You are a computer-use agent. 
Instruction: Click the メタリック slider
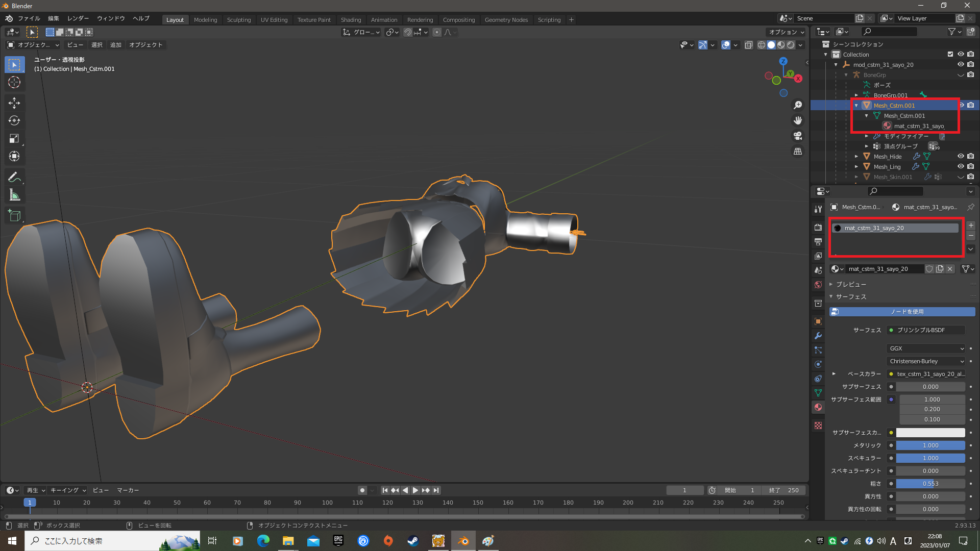[x=930, y=445]
